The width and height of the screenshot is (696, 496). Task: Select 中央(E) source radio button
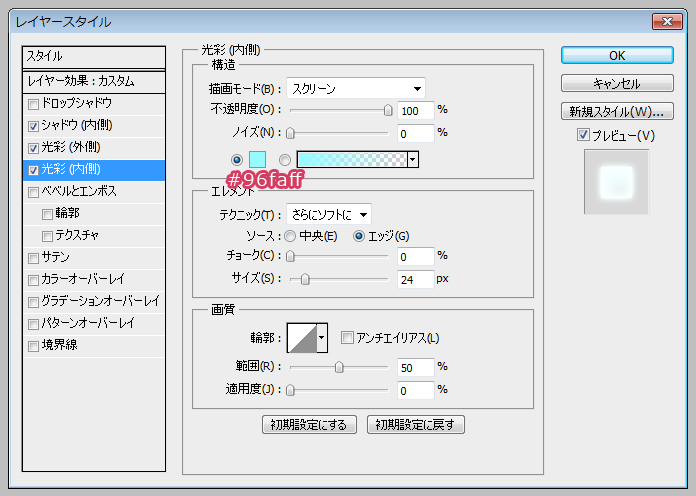tap(290, 236)
